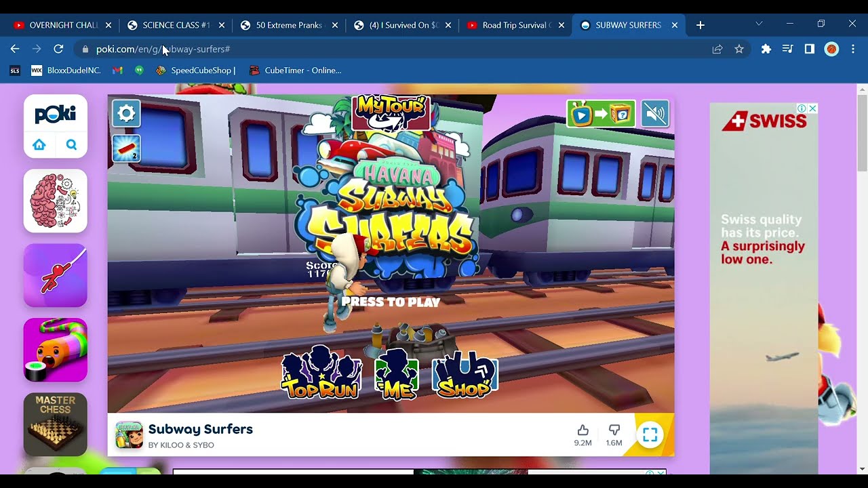
Task: Click the Subway Surfers game icon thumbnail
Action: tap(129, 435)
